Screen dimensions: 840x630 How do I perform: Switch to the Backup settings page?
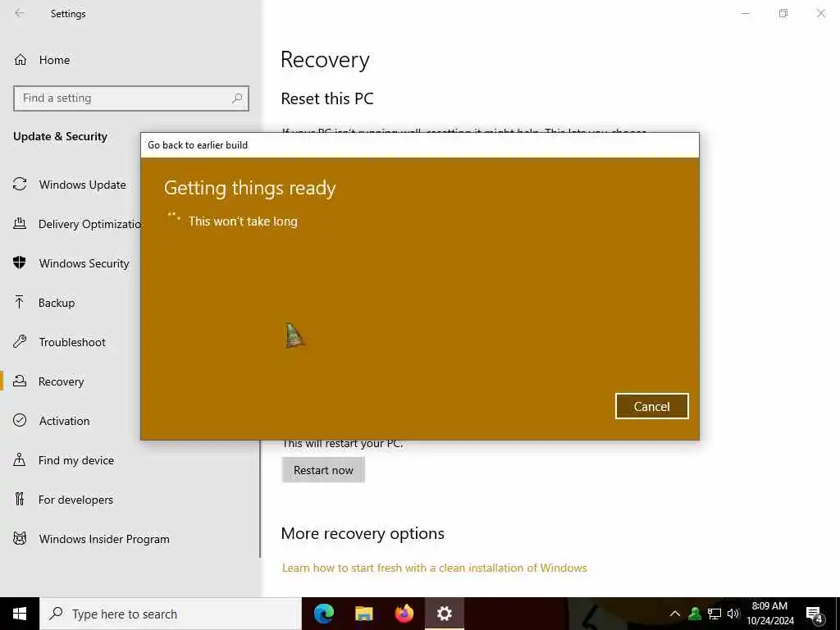click(57, 303)
